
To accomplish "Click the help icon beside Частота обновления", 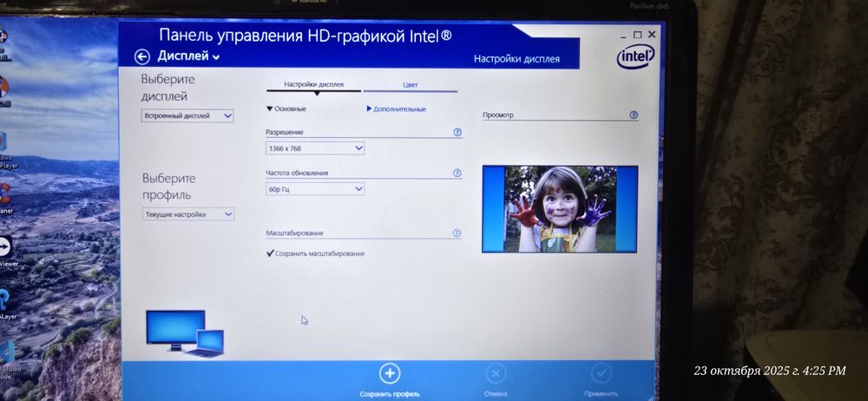I will 457,173.
